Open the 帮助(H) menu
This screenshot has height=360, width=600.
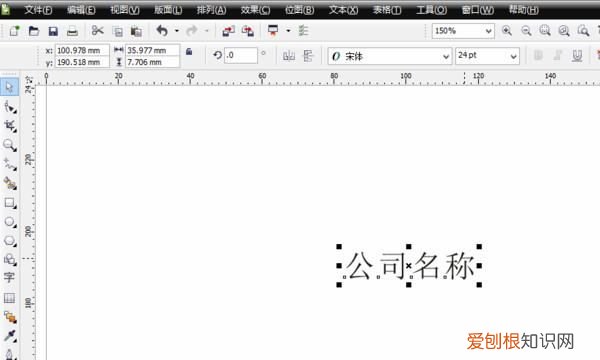pos(523,10)
